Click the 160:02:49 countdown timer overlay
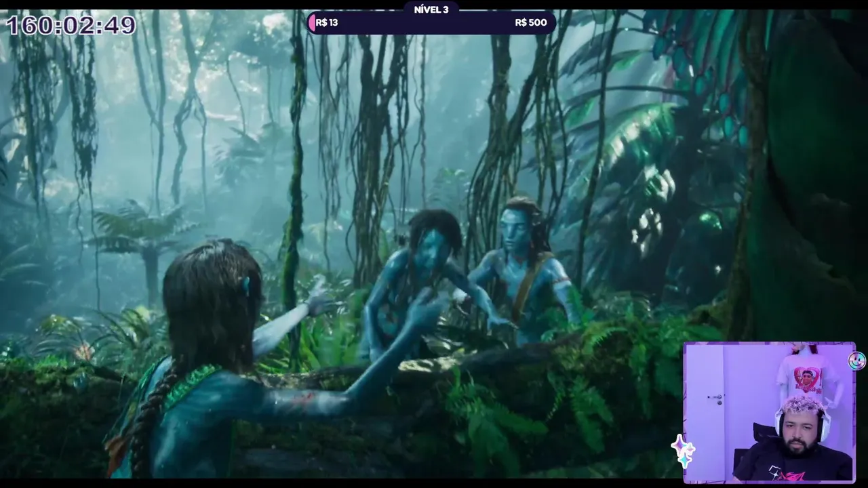The height and width of the screenshot is (488, 868). [71, 26]
